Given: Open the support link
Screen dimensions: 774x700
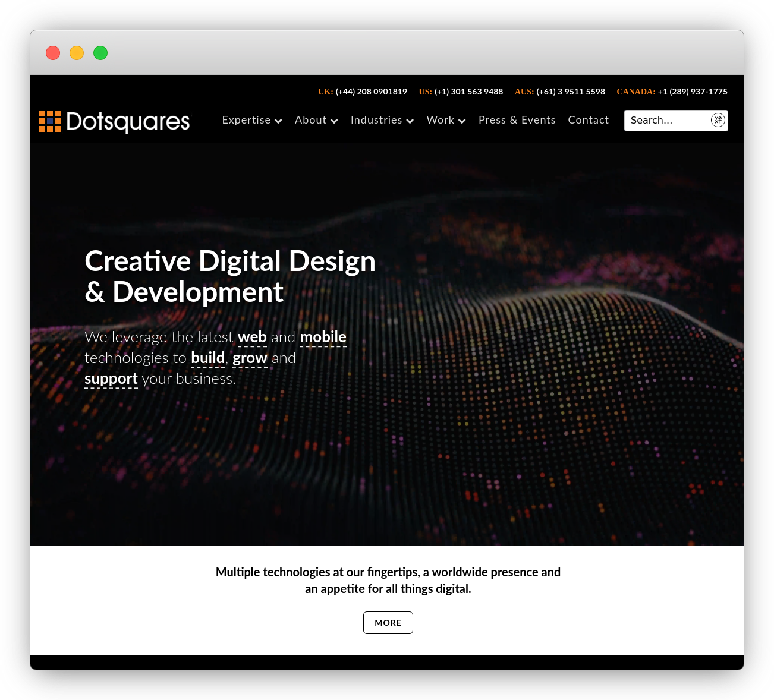Looking at the screenshot, I should point(111,379).
